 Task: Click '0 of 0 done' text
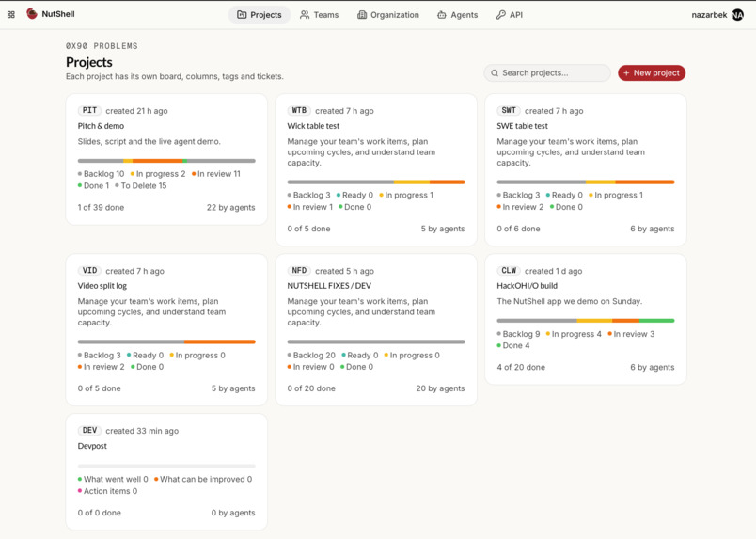tap(100, 513)
